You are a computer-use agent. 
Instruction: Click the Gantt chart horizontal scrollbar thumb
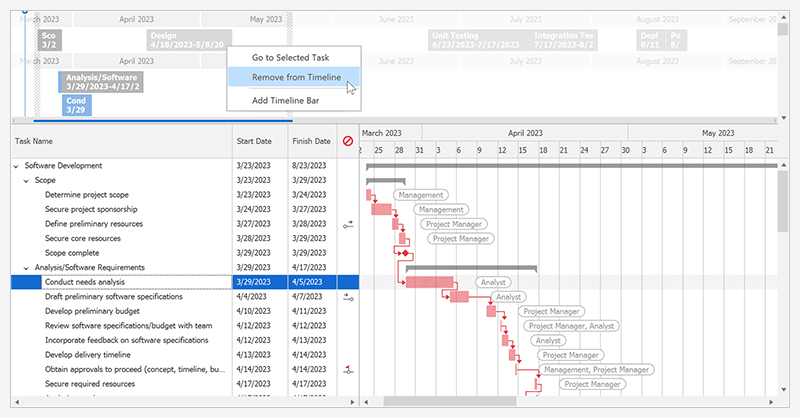tap(450, 402)
